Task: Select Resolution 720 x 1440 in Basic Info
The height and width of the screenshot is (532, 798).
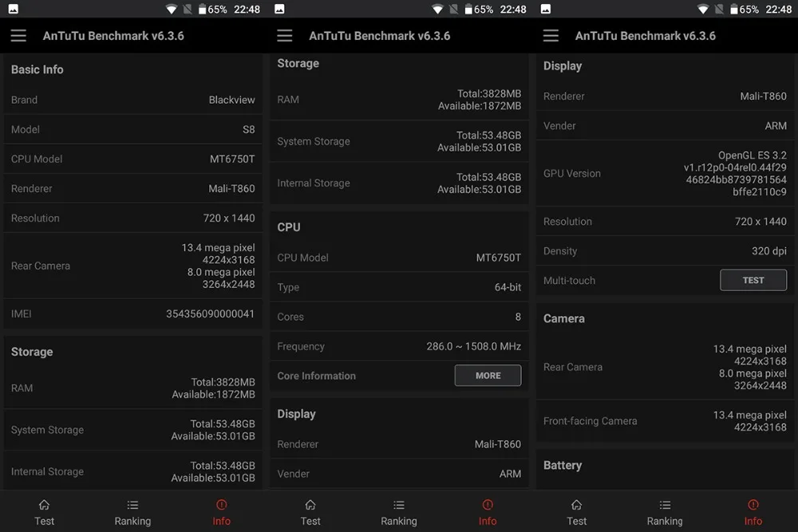Action: [229, 218]
